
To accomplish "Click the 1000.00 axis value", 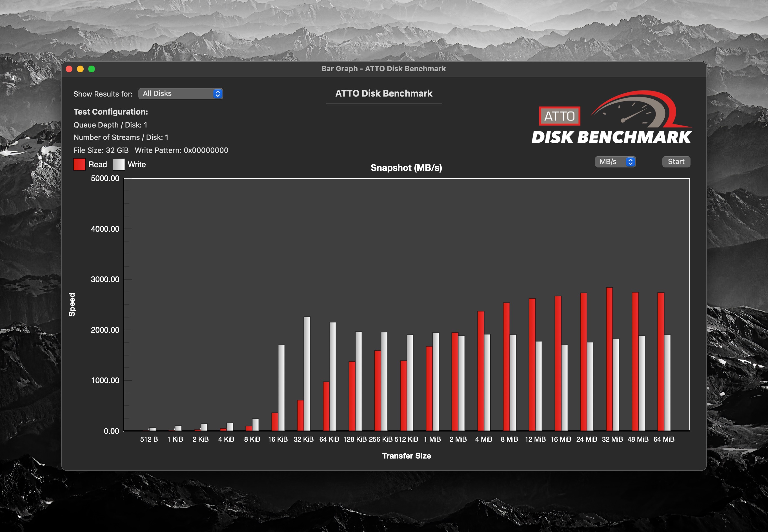I will (x=105, y=380).
